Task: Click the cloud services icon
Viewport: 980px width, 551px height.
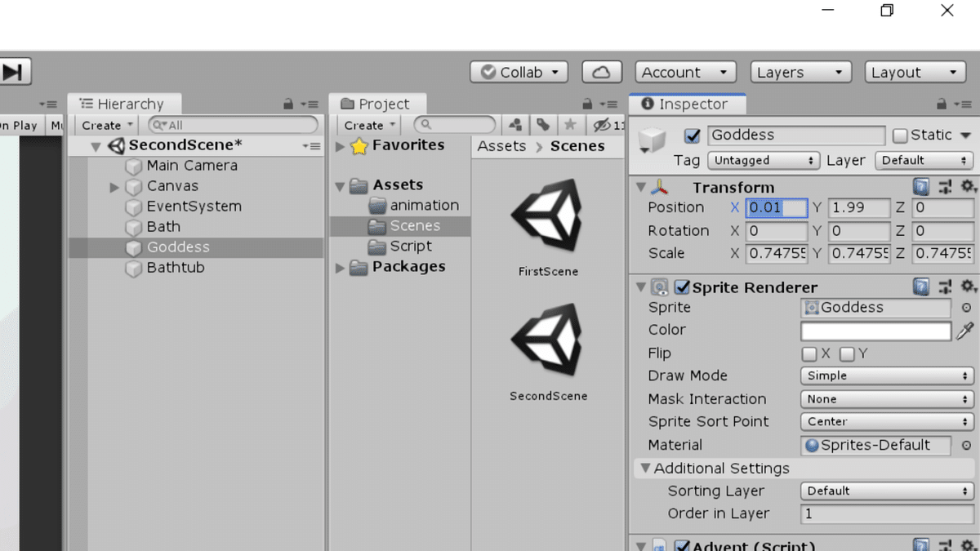Action: pyautogui.click(x=602, y=72)
